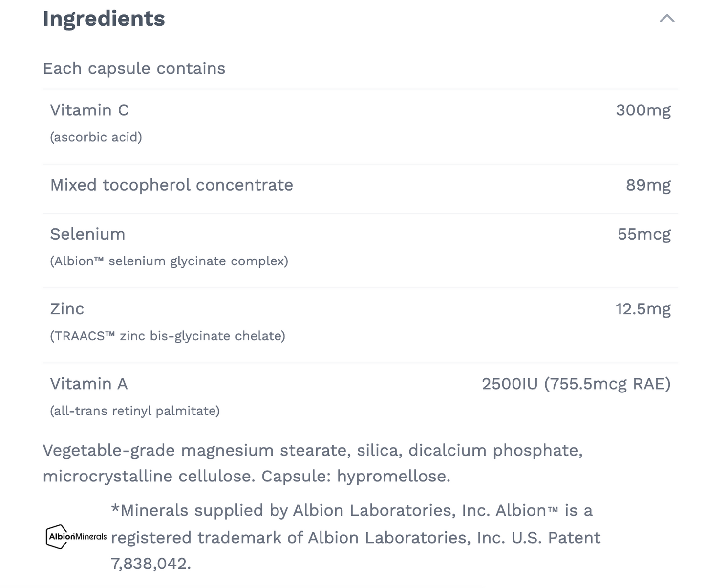Click the 89mg tocopherol amount
The height and width of the screenshot is (588, 706).
[648, 185]
